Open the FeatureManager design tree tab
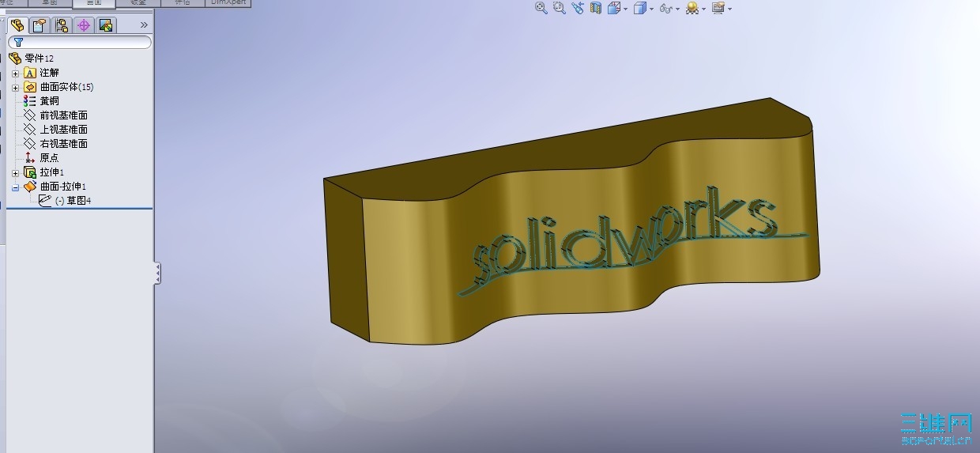The height and width of the screenshot is (453, 980). coord(17,25)
